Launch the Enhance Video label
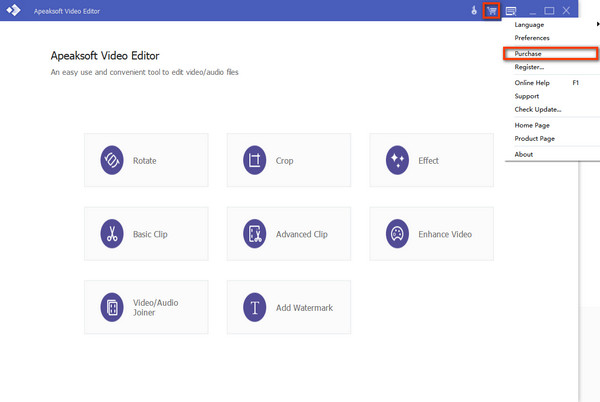The image size is (600, 402). pos(445,234)
